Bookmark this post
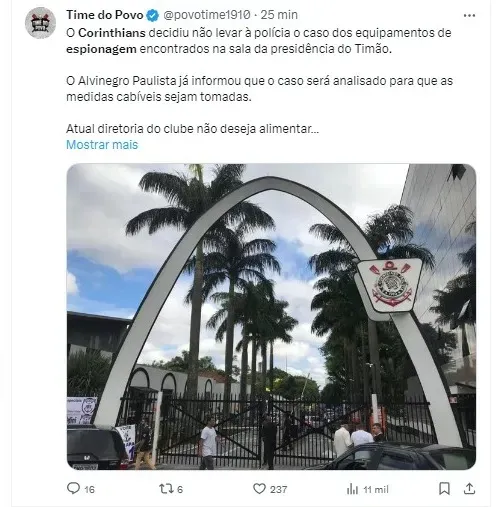The height and width of the screenshot is (507, 497). 444,489
